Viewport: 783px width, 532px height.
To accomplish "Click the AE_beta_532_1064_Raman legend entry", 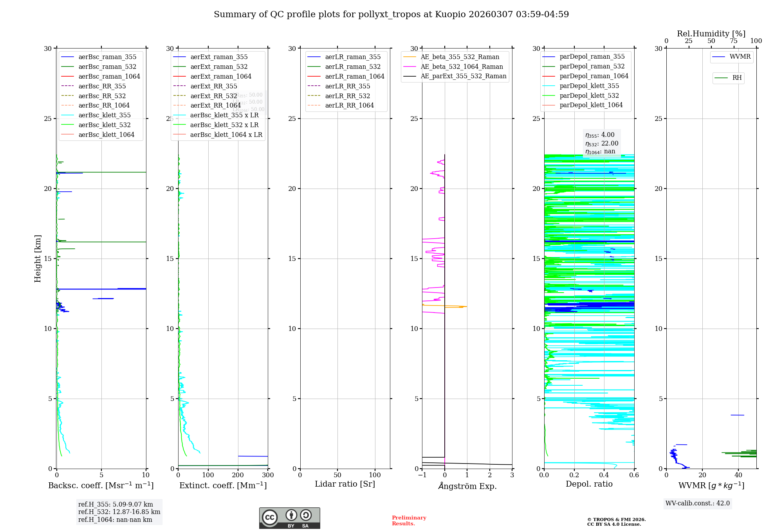I will pos(462,67).
